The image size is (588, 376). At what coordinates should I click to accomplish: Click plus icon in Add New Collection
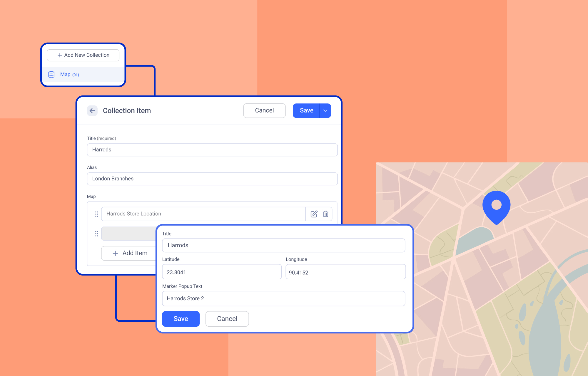coord(60,55)
